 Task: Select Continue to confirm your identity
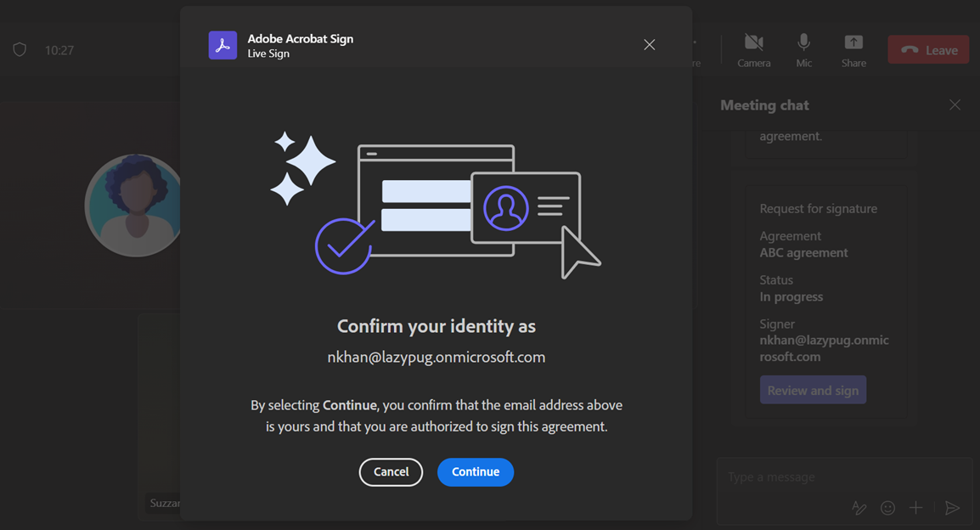tap(475, 471)
